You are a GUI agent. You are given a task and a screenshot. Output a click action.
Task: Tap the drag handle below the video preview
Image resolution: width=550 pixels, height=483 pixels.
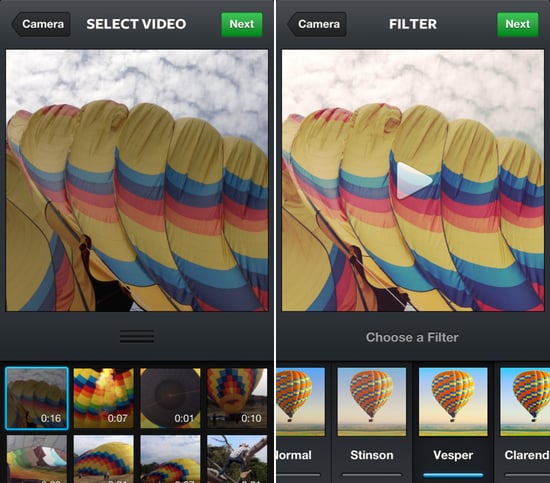tap(137, 336)
